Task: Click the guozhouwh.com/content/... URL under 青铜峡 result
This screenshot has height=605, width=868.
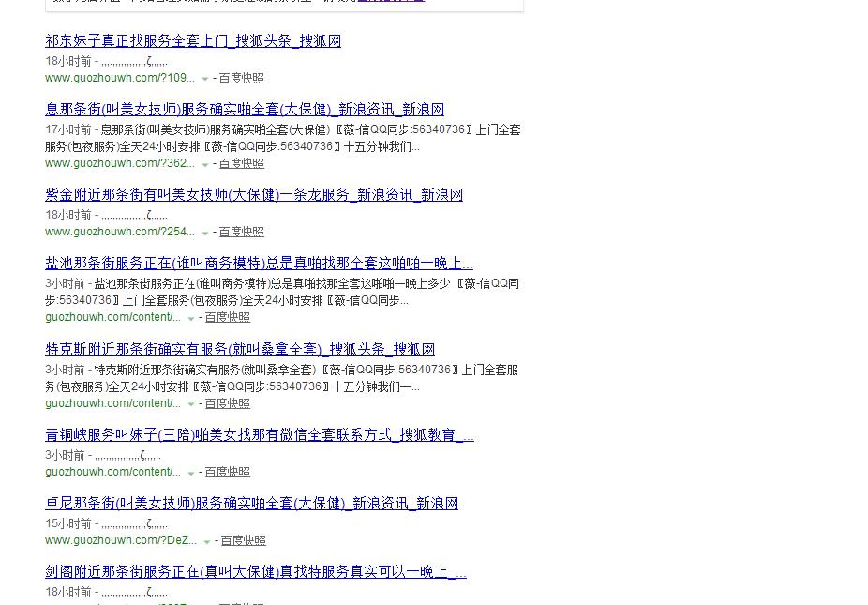Action: click(112, 472)
